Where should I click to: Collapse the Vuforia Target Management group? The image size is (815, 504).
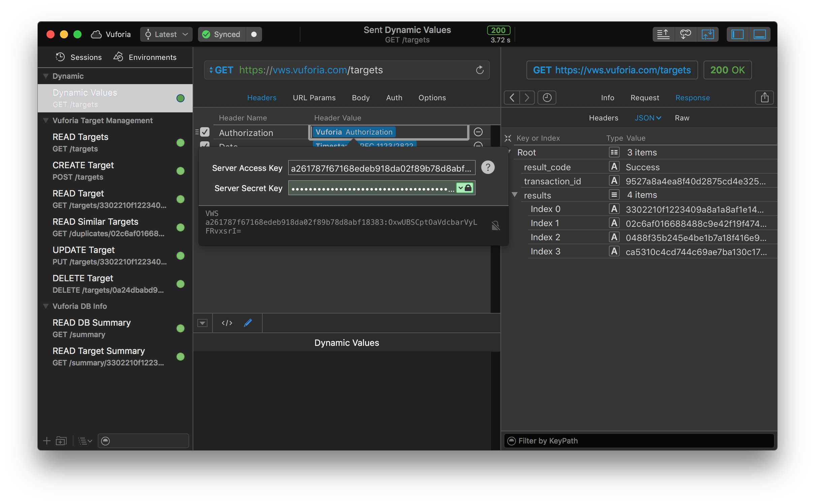(46, 120)
